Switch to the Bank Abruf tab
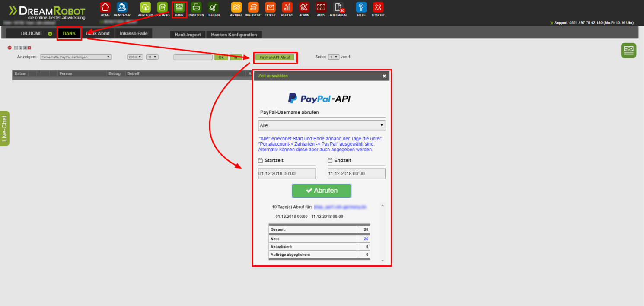 [98, 33]
